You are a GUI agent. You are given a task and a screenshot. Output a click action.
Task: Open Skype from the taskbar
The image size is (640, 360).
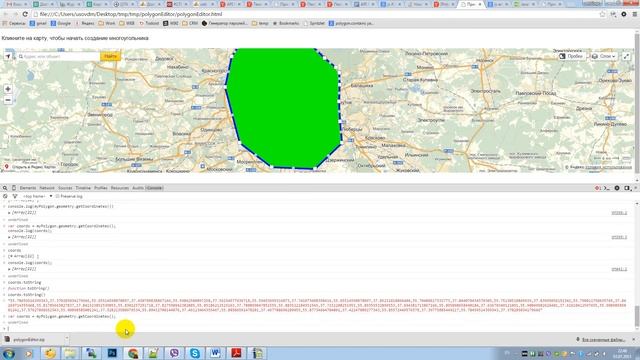coord(195,353)
